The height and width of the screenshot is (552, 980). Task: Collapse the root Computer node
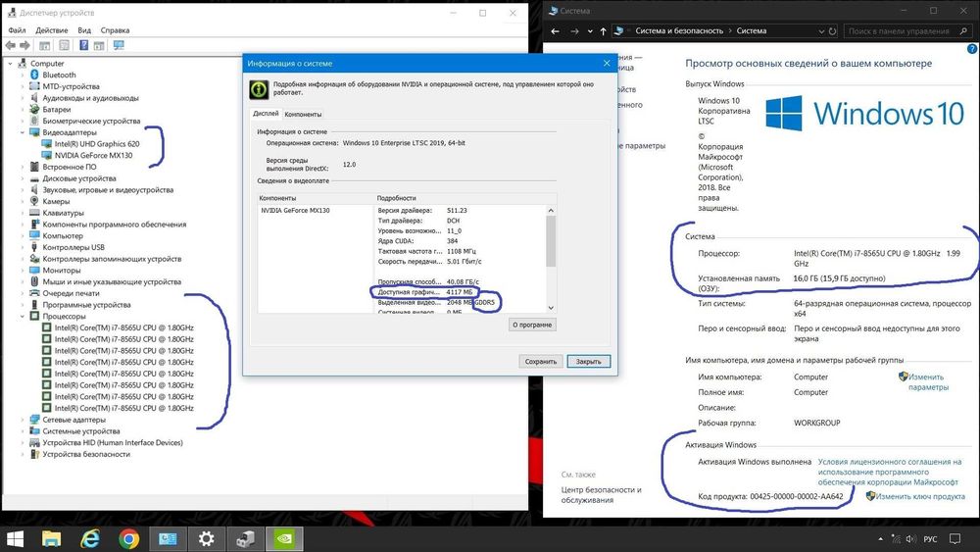[x=10, y=63]
